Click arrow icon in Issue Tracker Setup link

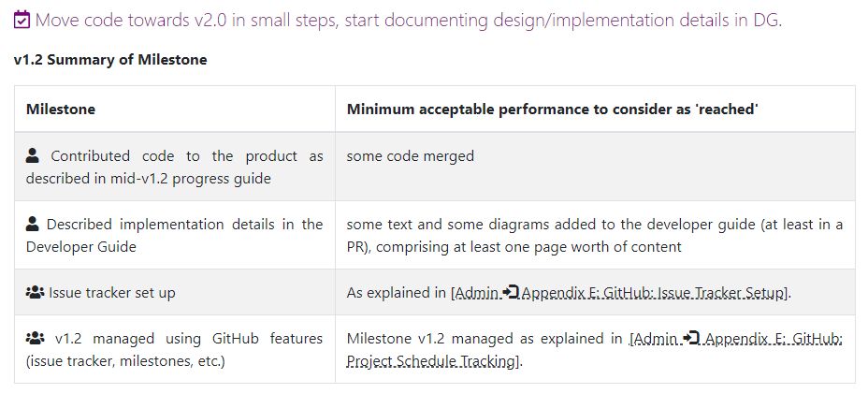click(x=511, y=293)
